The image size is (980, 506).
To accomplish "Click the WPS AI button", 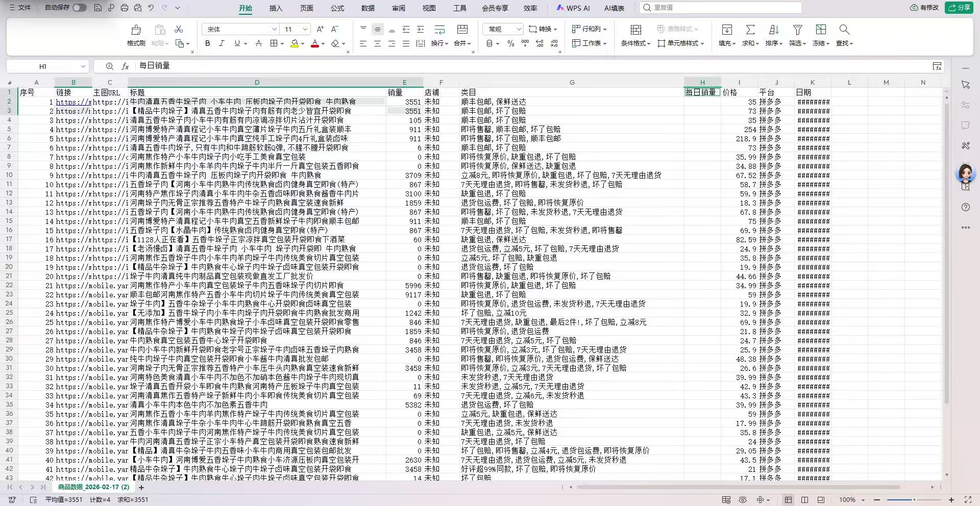I will point(573,8).
